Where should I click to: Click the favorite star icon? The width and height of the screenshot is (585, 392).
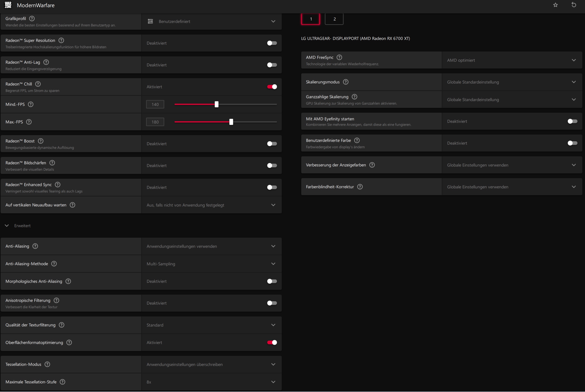tap(555, 5)
